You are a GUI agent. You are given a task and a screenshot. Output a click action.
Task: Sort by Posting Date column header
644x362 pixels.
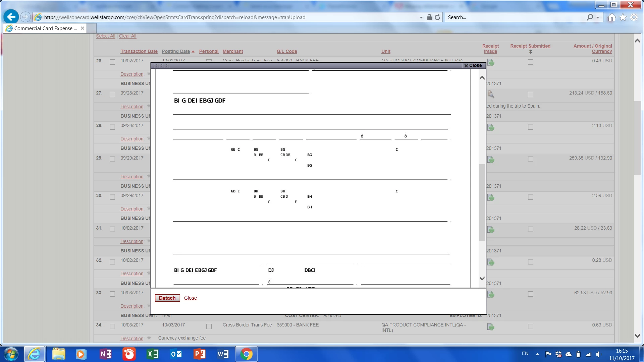[x=176, y=51]
